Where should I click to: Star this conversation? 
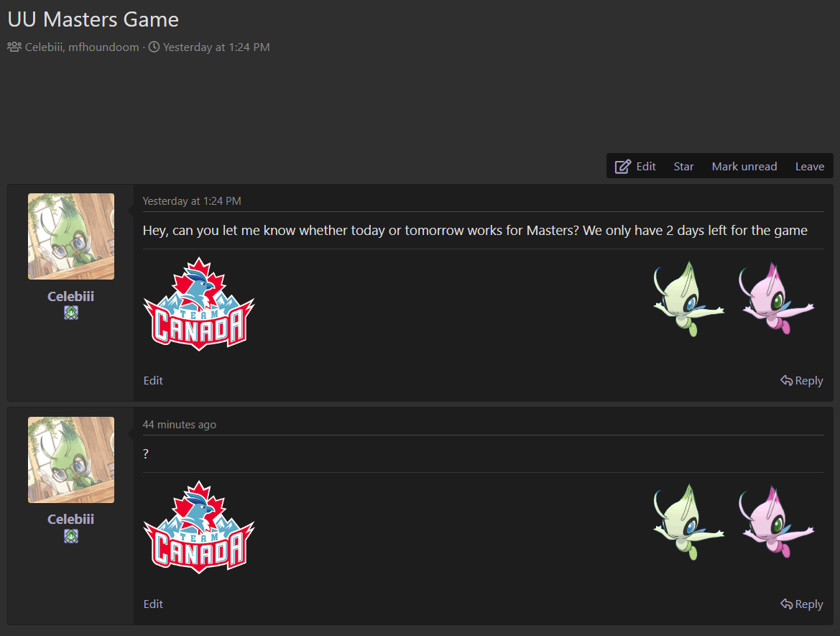[683, 167]
